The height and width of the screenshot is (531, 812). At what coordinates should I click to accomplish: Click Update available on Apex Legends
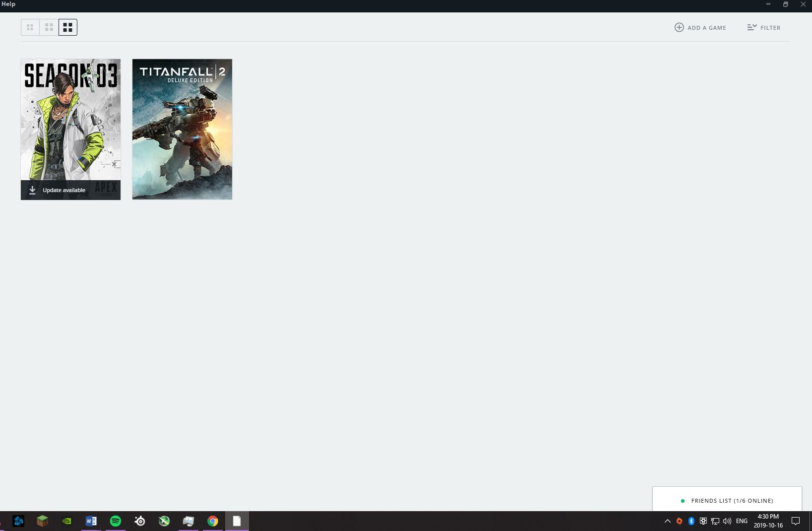[x=64, y=190]
